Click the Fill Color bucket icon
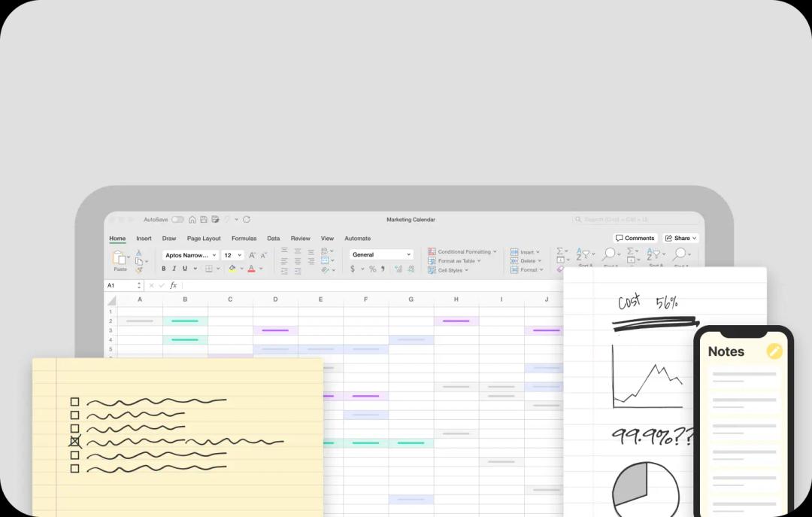 [x=232, y=269]
